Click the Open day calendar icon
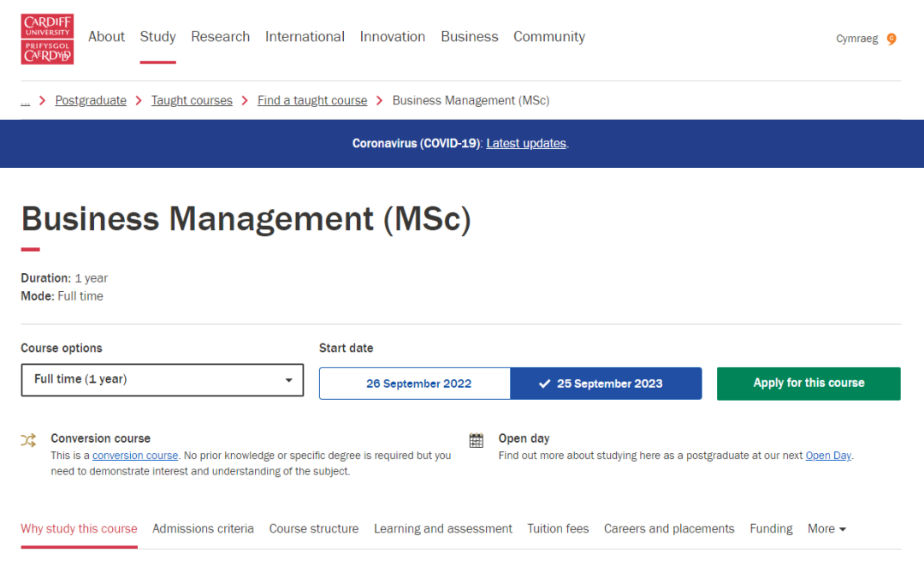The image size is (924, 578). 477,440
